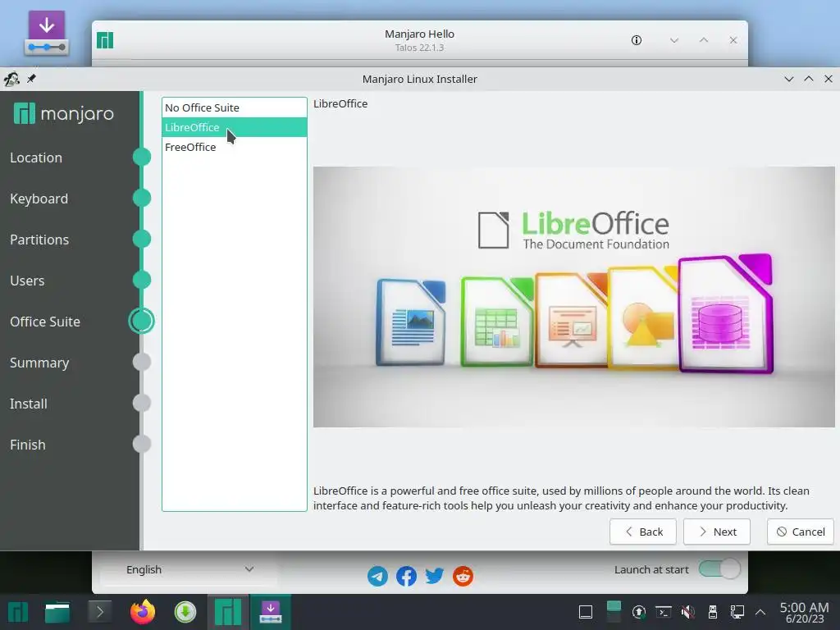Click the installer window app menu icon

[11, 79]
